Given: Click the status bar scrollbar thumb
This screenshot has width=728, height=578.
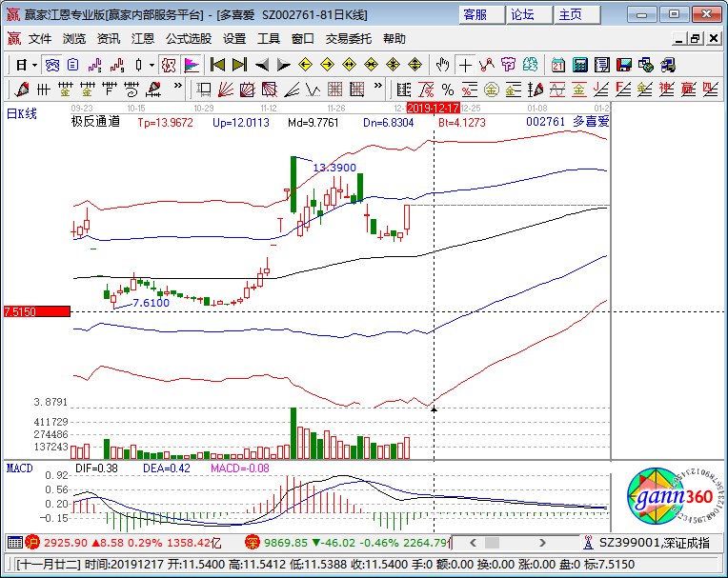Looking at the screenshot, I should click(492, 542).
